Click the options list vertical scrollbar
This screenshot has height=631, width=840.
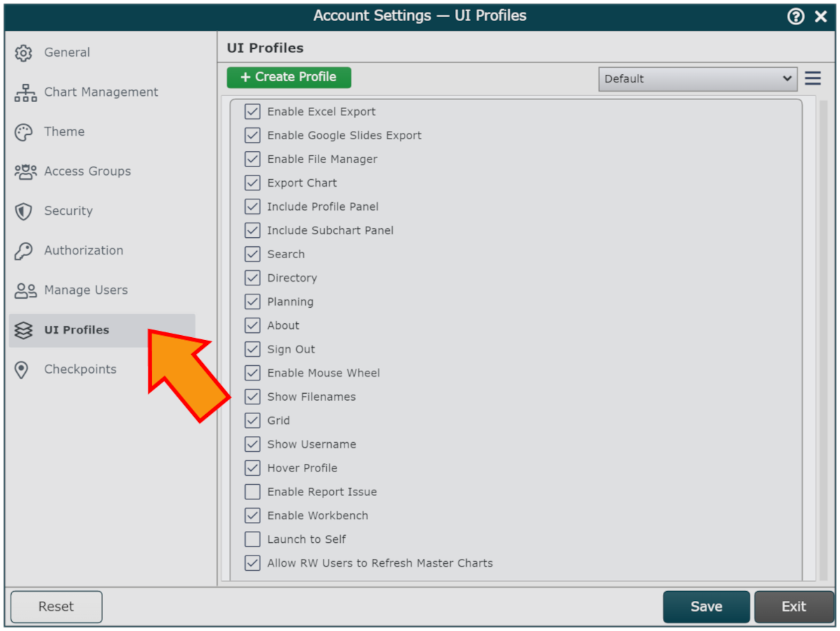click(x=823, y=340)
